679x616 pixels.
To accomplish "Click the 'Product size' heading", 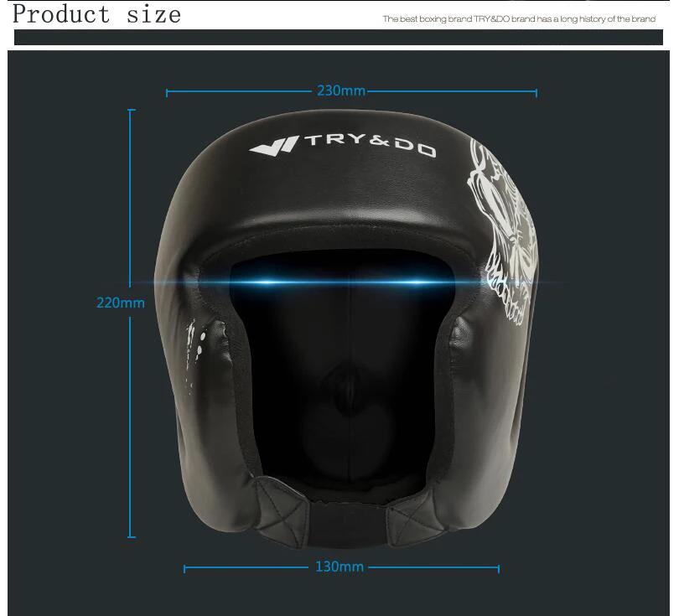I will click(96, 14).
